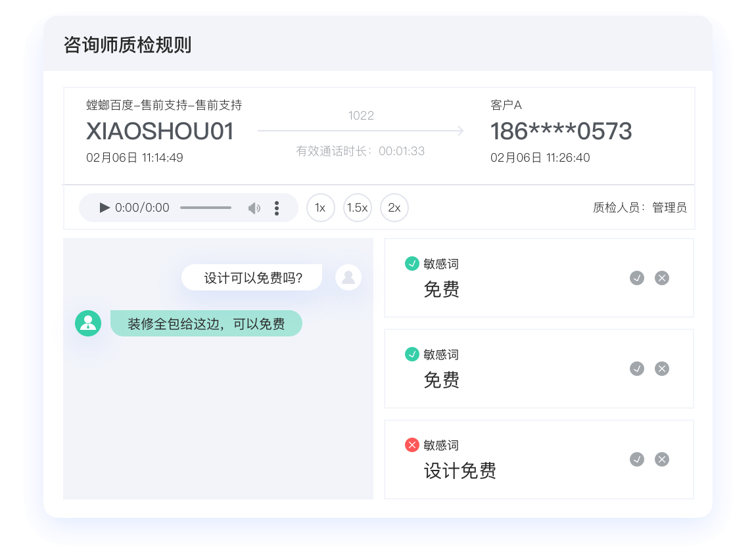Screen dimensions: 756x552
Task: Click the audio progress bar
Action: click(x=206, y=208)
